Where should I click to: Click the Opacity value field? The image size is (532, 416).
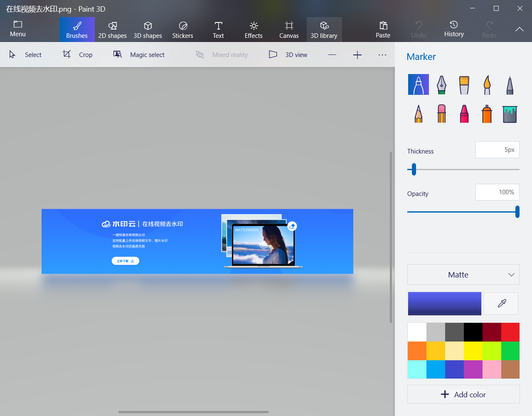coord(498,192)
